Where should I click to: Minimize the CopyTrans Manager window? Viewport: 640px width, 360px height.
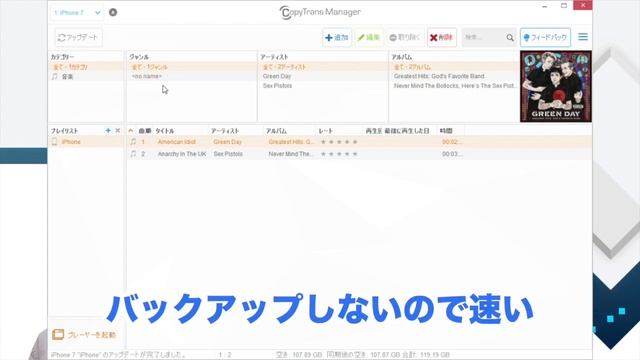pyautogui.click(x=544, y=6)
